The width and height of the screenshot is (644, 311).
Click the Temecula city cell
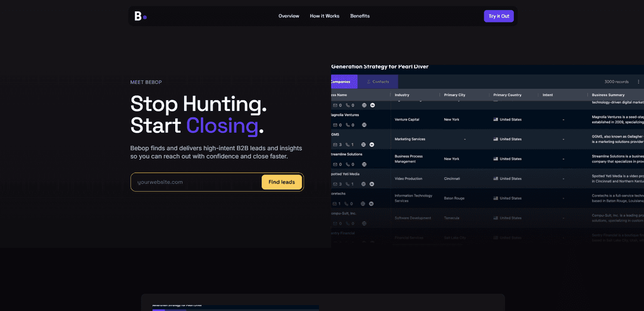pos(451,218)
